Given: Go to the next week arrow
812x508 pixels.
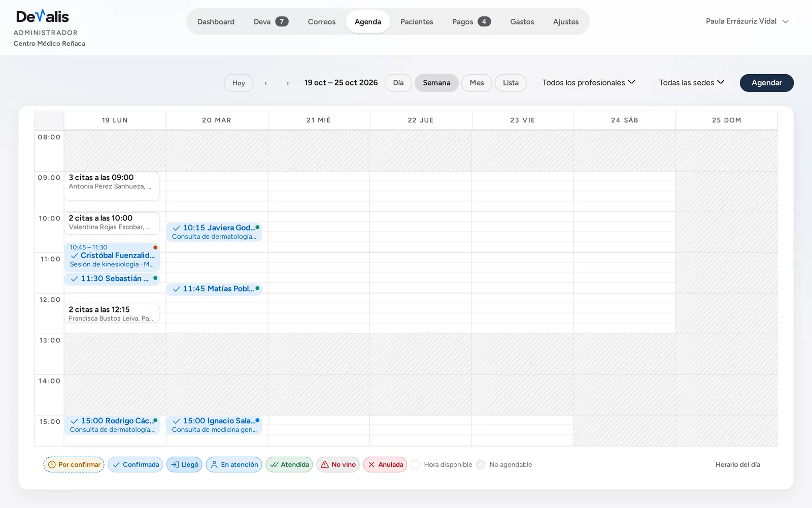Looking at the screenshot, I should (x=288, y=83).
